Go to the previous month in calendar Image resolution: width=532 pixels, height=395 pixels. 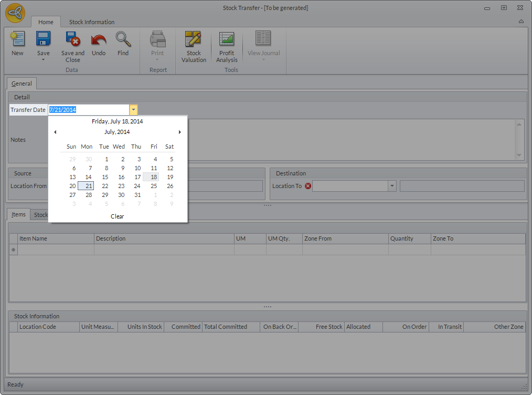[x=55, y=132]
